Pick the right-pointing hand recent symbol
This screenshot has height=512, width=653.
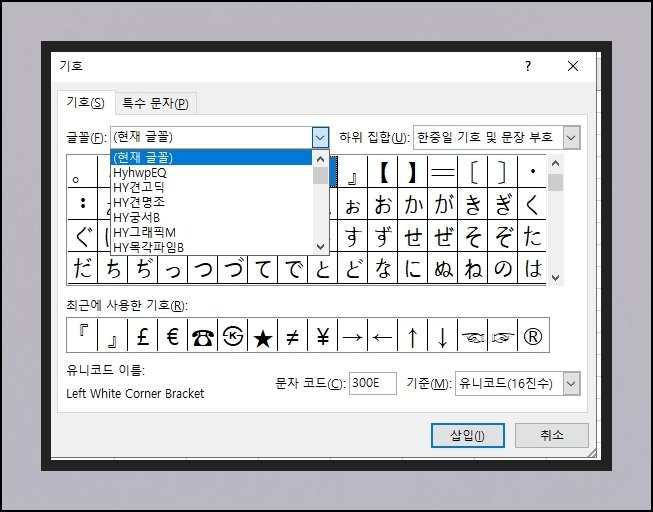502,335
